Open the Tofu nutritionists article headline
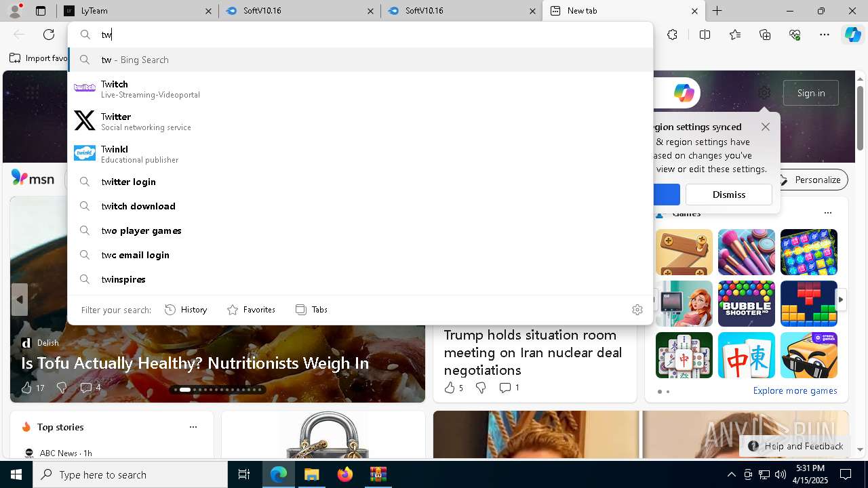The height and width of the screenshot is (488, 868). (195, 363)
